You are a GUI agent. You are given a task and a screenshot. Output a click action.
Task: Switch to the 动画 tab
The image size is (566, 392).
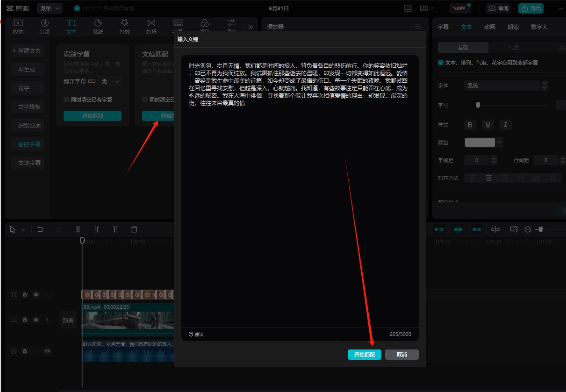pos(490,27)
